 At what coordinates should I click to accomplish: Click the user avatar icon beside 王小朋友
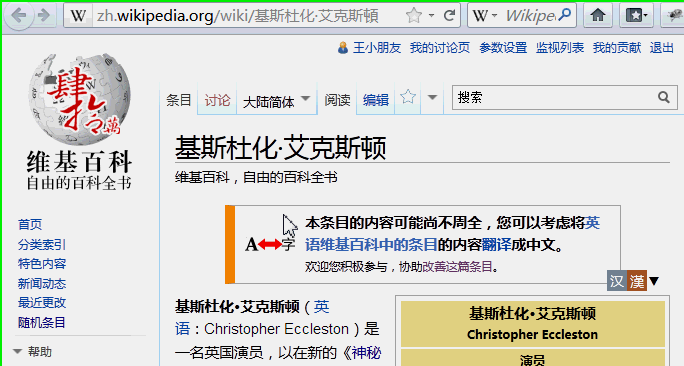[x=343, y=48]
